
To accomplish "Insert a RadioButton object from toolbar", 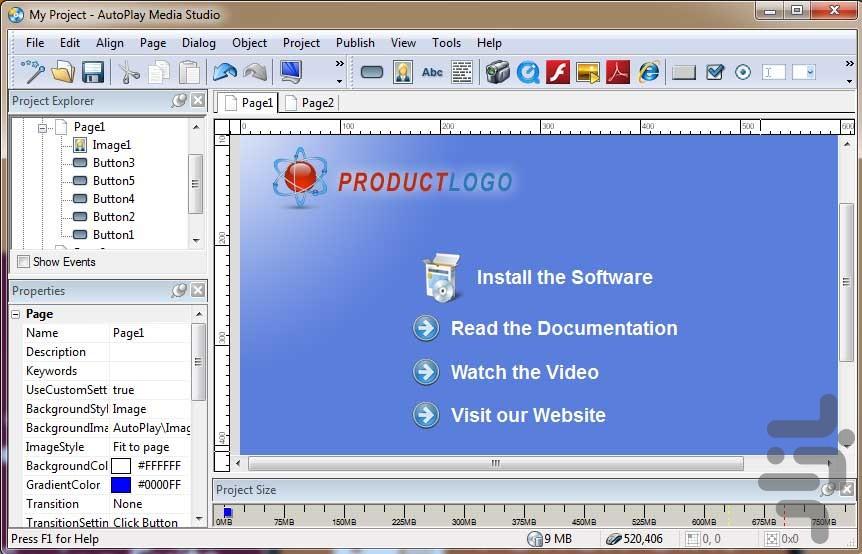I will coord(743,72).
